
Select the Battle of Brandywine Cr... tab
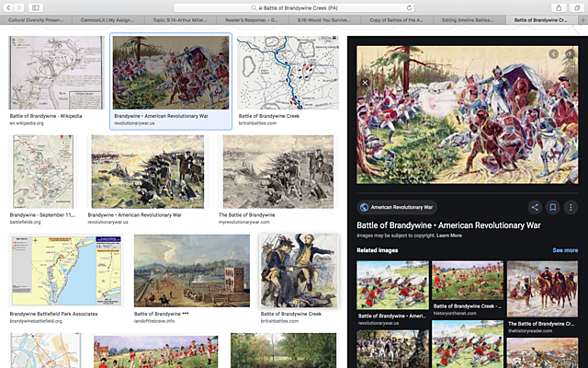tap(541, 20)
